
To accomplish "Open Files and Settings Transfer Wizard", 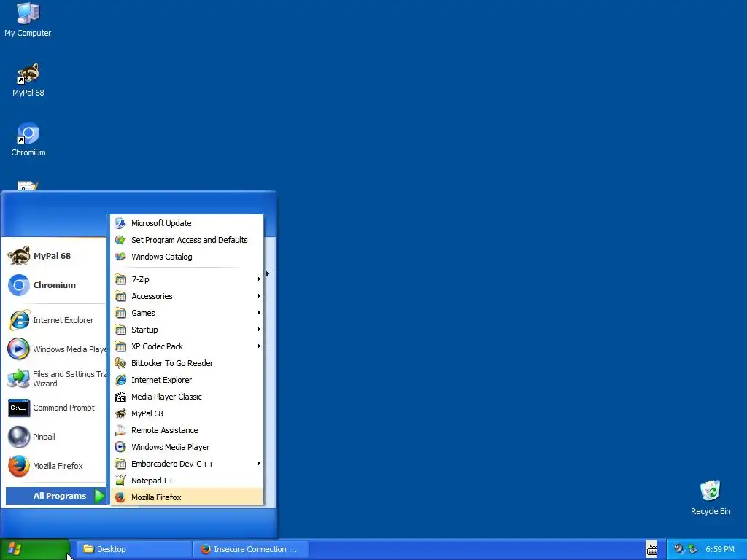I will click(55, 378).
